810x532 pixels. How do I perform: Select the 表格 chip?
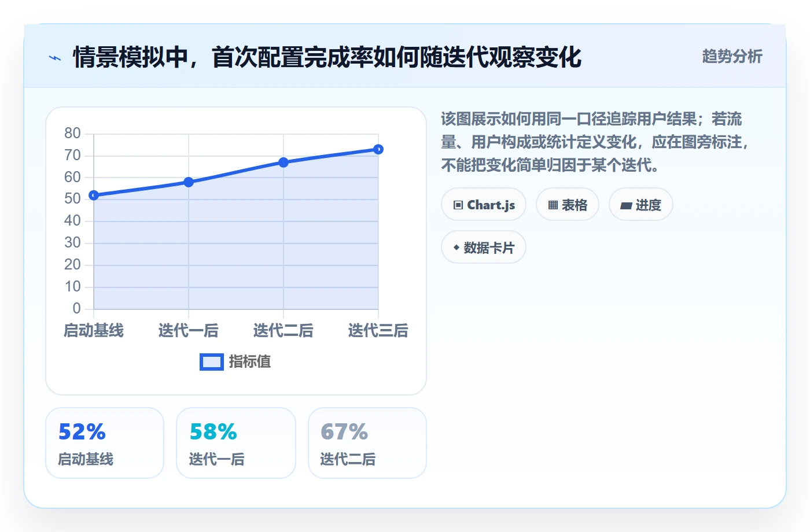pyautogui.click(x=568, y=205)
